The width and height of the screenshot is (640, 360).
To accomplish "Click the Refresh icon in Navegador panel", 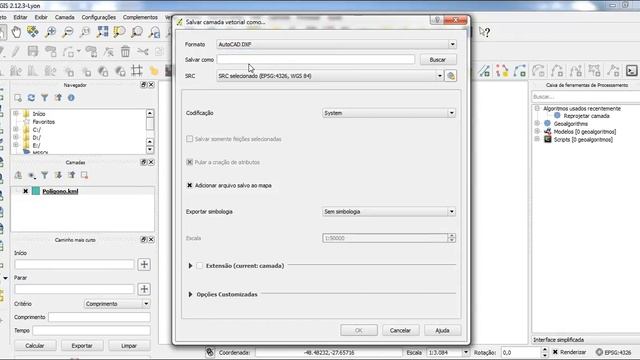I will tap(31, 98).
